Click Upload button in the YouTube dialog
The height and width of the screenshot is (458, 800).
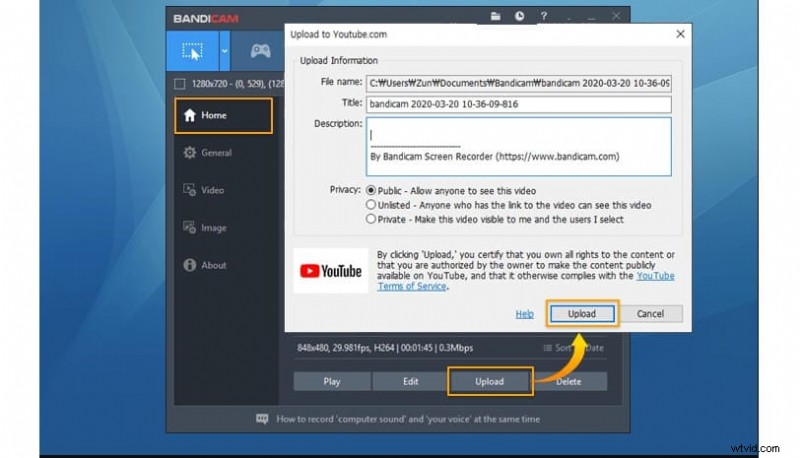582,314
